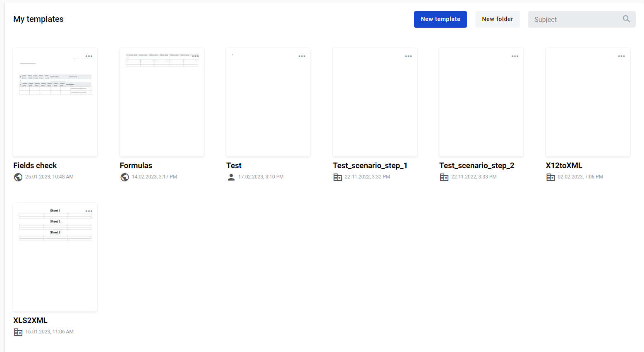Open more options for Test_scenario_step_1
644x352 pixels.
[408, 56]
